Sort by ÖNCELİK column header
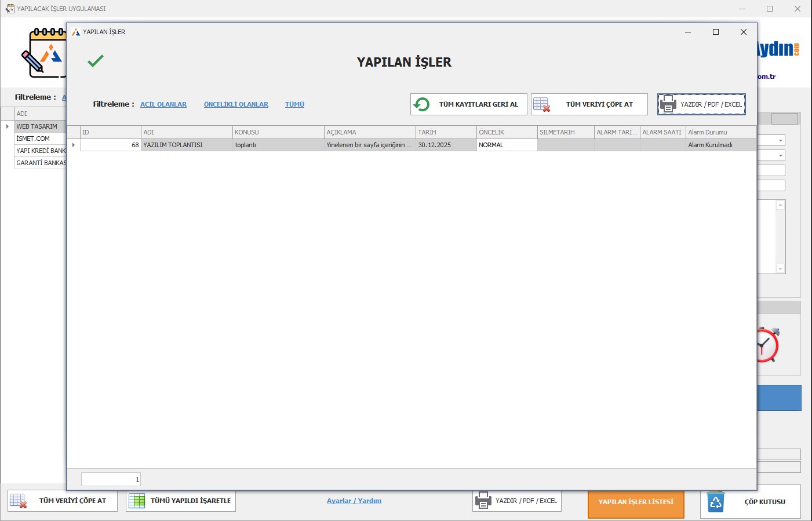Screen dimensions: 812x521 (506, 132)
